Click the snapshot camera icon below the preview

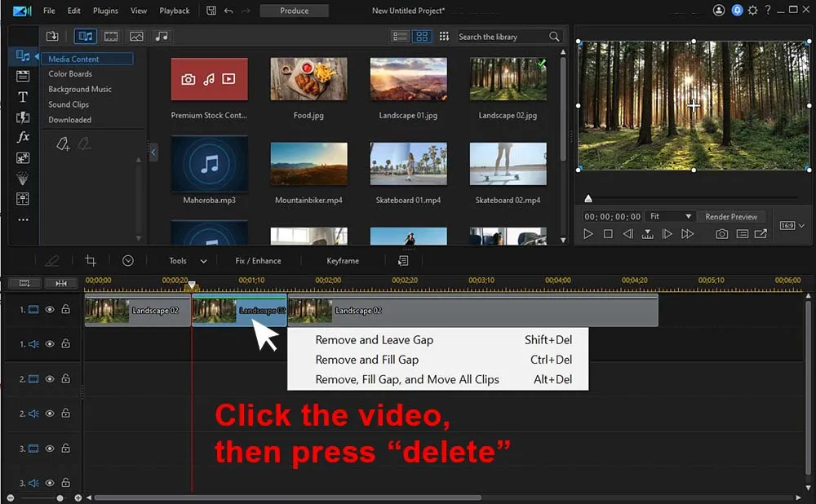[x=721, y=233]
